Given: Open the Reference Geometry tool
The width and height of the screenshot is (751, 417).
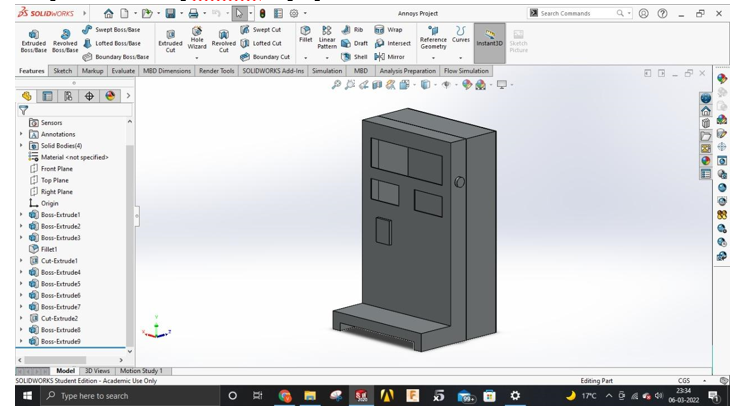Looking at the screenshot, I should click(x=433, y=38).
